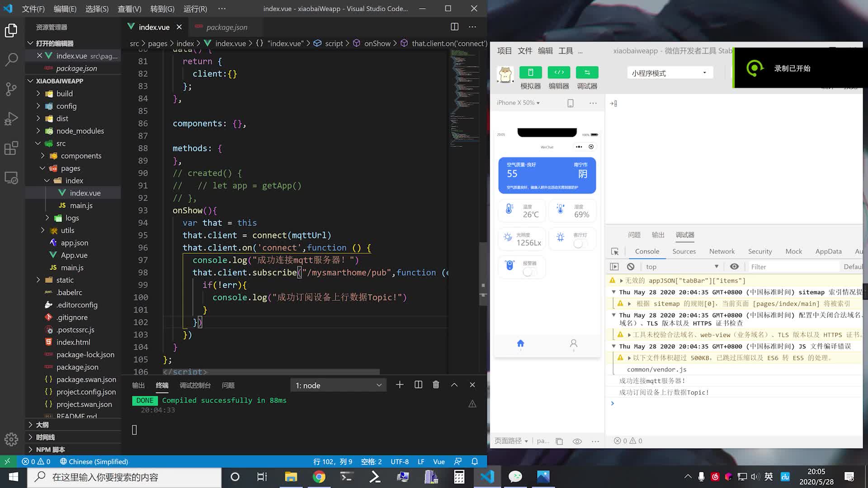The height and width of the screenshot is (488, 868).
Task: Toggle the alarm switch in mini program
Action: [x=529, y=272]
